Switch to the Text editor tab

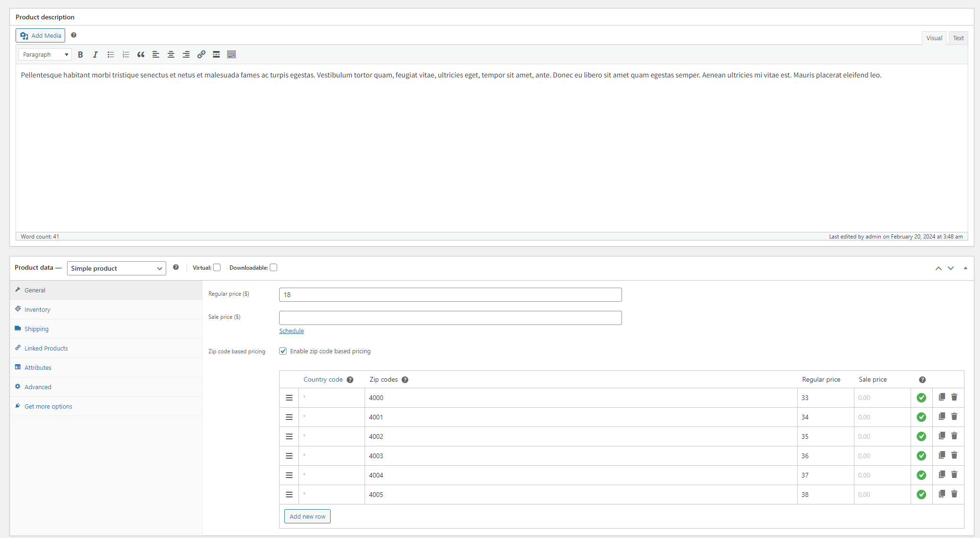[958, 38]
